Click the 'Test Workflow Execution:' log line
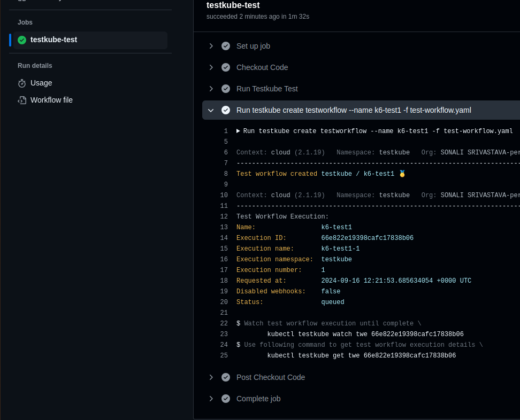 coord(282,216)
